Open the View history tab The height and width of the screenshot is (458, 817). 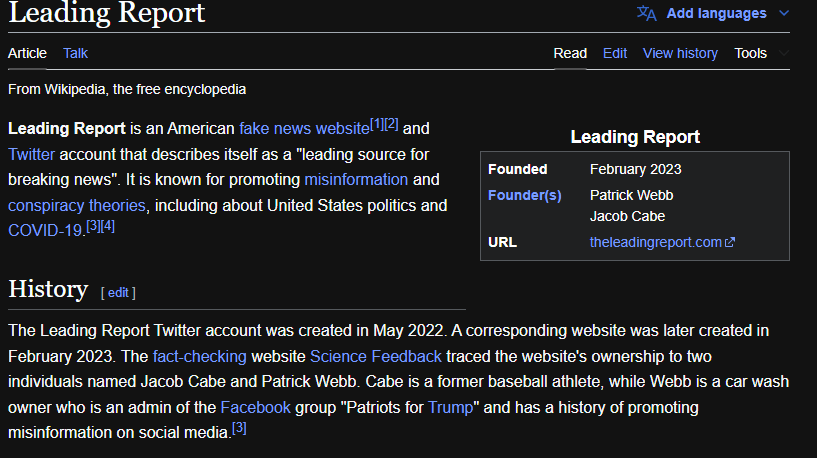680,53
